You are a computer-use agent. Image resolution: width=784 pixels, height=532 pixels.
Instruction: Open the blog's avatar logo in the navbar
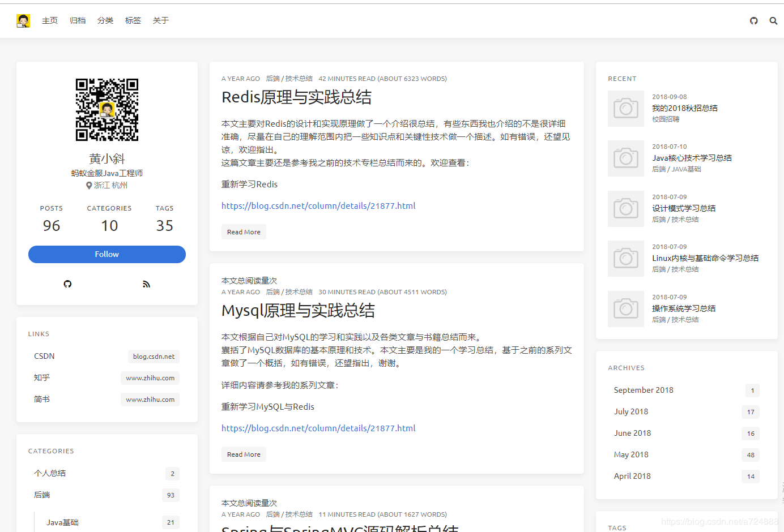(x=23, y=20)
